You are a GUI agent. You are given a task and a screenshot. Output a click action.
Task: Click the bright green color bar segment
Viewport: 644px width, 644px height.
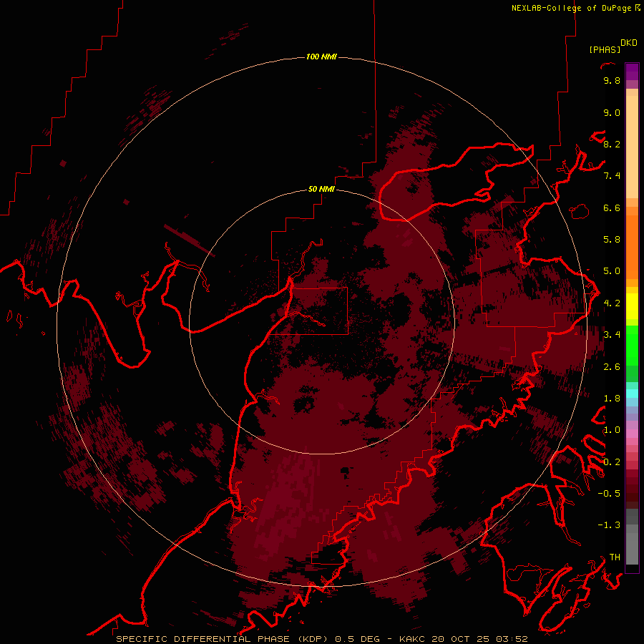(632, 346)
